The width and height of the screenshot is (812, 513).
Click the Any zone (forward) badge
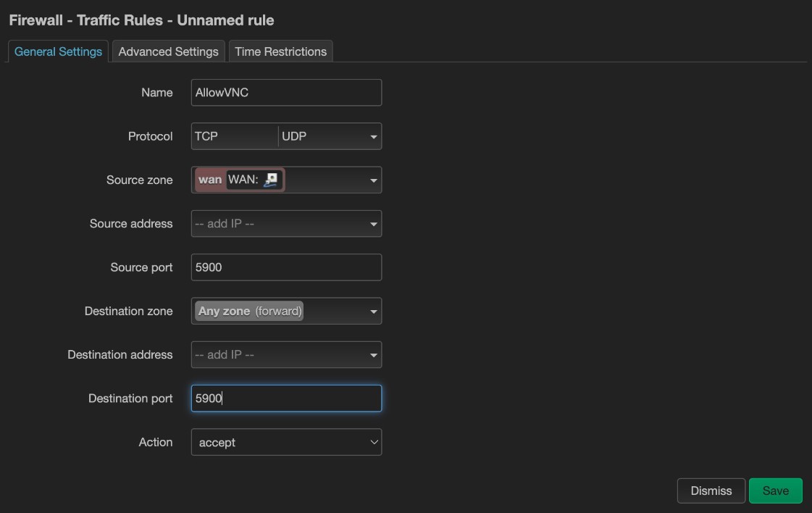tap(249, 311)
